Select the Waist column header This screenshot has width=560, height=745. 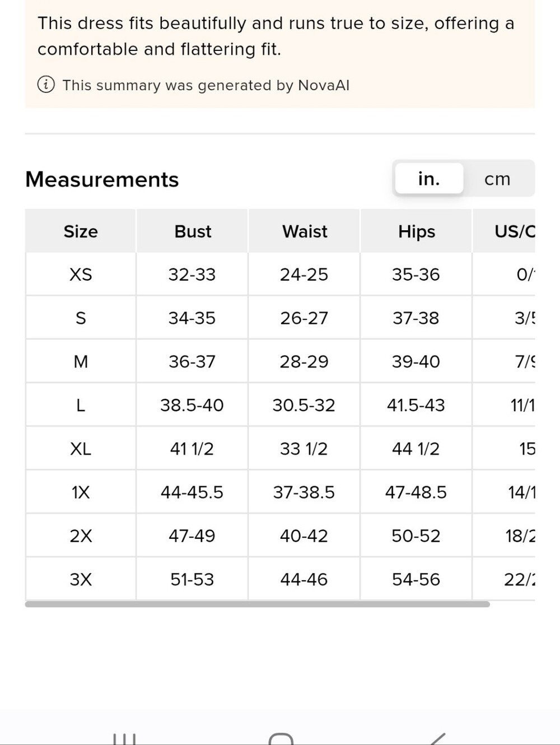point(305,231)
